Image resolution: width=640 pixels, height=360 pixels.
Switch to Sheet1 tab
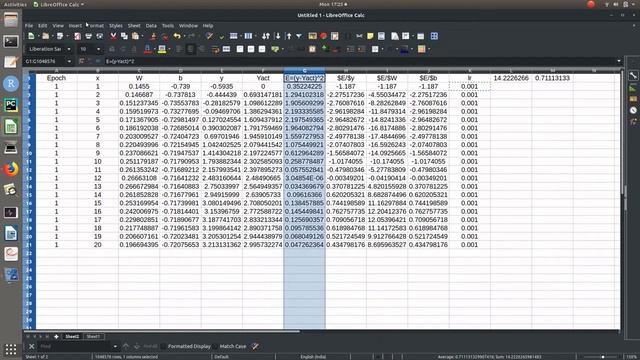coord(93,337)
